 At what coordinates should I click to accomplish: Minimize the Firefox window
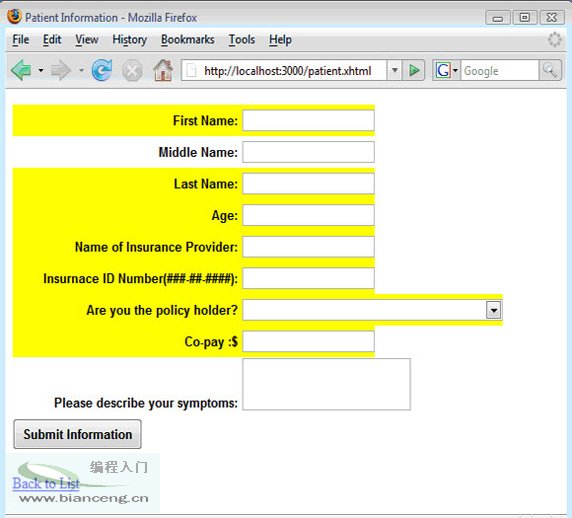[x=498, y=18]
